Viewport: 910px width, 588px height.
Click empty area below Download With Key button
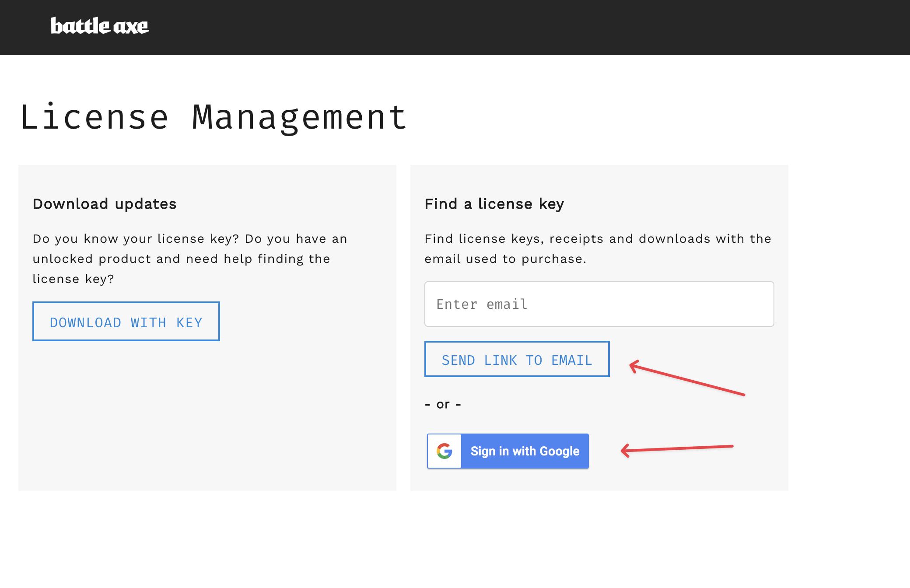[206, 416]
